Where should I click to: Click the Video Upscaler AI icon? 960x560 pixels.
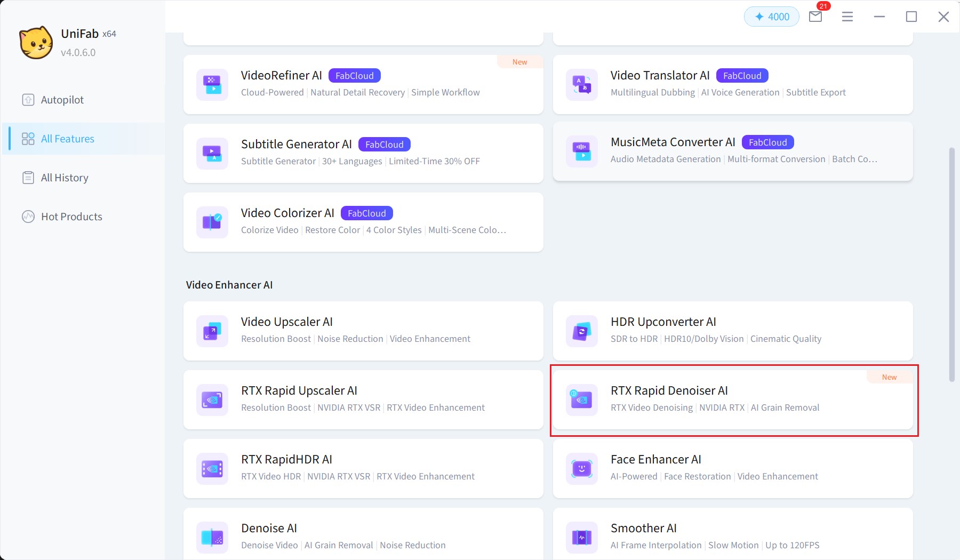click(x=212, y=331)
